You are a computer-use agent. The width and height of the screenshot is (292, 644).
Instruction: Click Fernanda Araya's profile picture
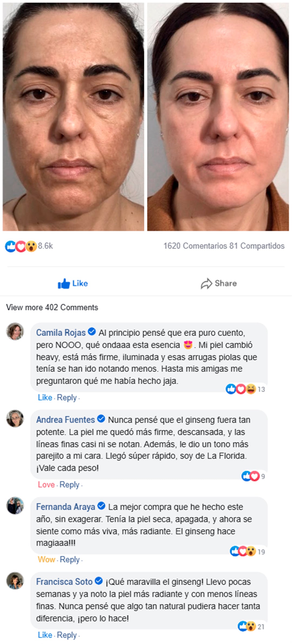(15, 505)
